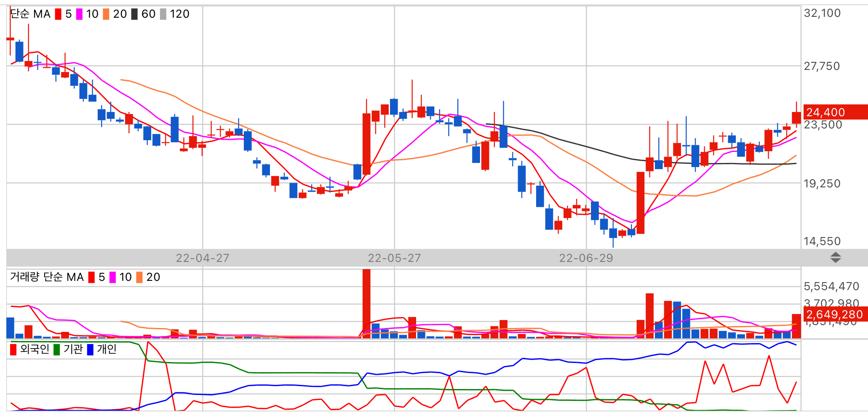
Task: Click the red 외국인 legend swatch
Action: (x=13, y=349)
